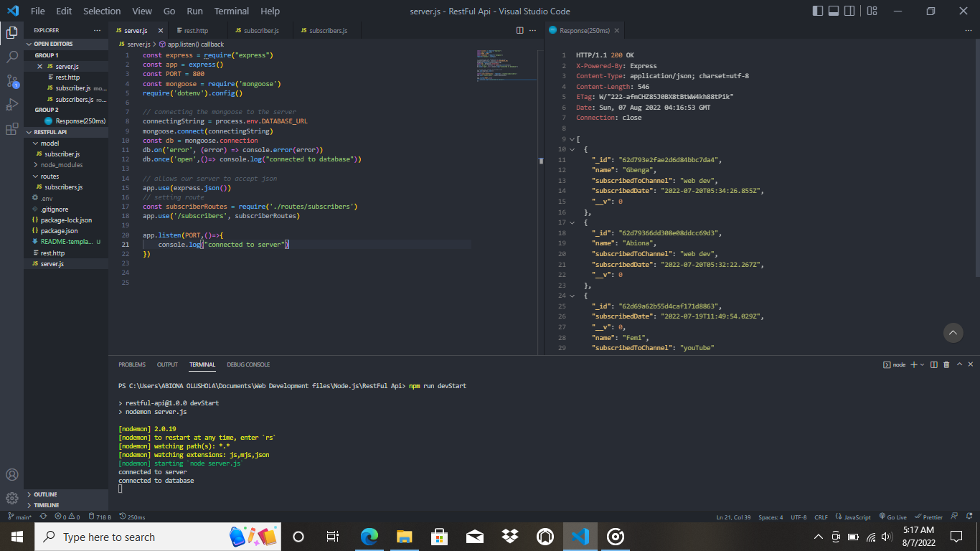Image resolution: width=980 pixels, height=551 pixels.
Task: Kill the terminal with trash icon
Action: point(948,364)
